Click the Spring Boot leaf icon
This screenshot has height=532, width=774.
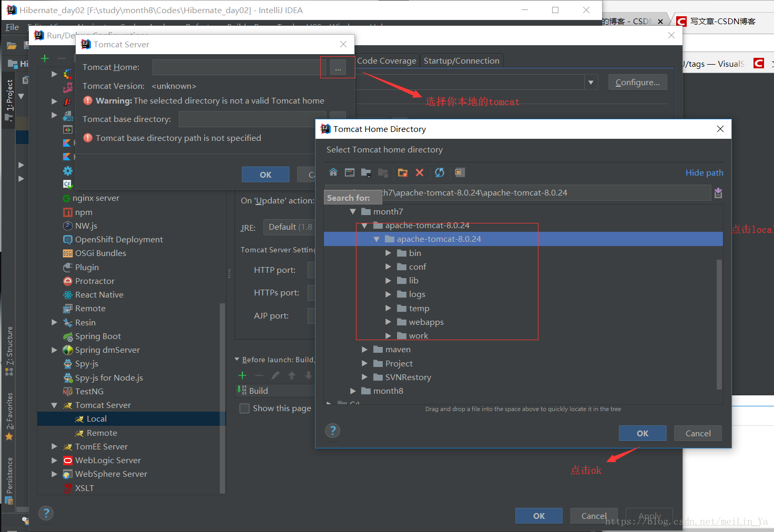[x=68, y=336]
